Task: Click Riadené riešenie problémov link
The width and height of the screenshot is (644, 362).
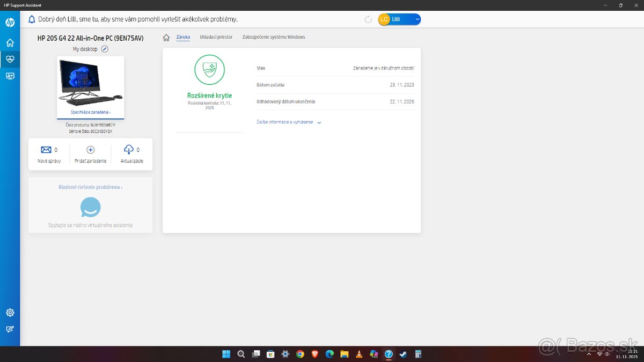Action: 90,187
